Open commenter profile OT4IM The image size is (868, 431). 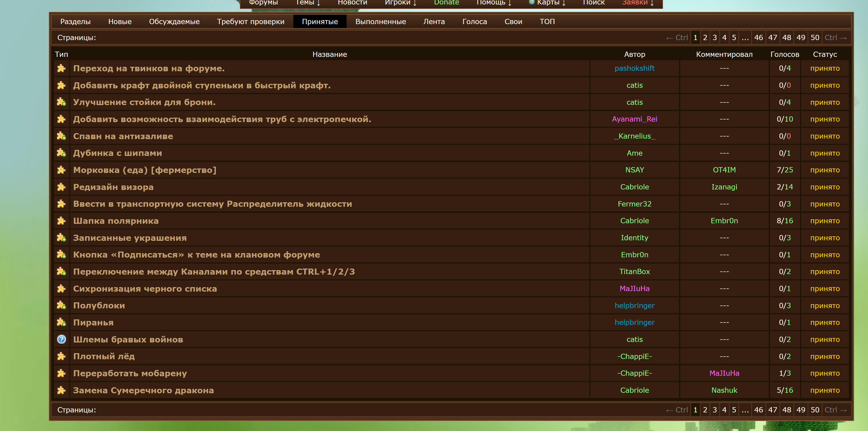(x=724, y=170)
